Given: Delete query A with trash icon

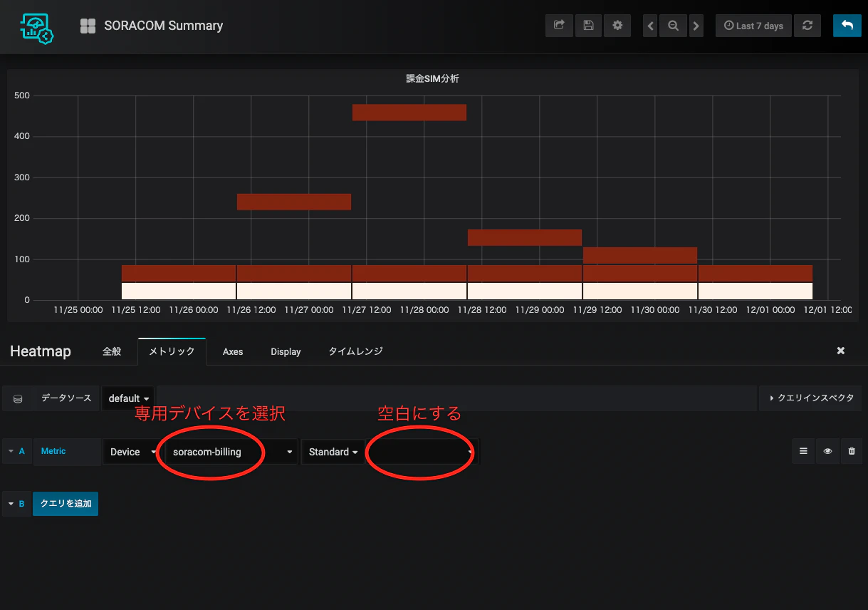Looking at the screenshot, I should click(851, 451).
